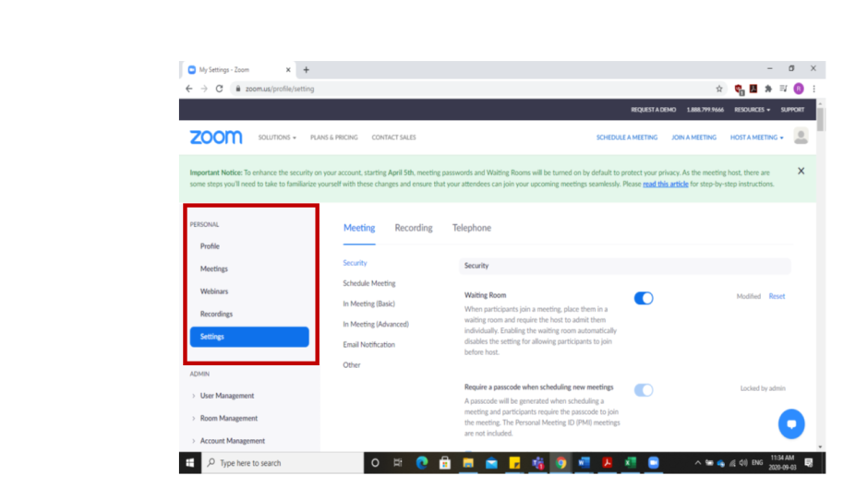Open the media control playlist icon
Image resolution: width=868 pixels, height=488 pixels.
[783, 89]
